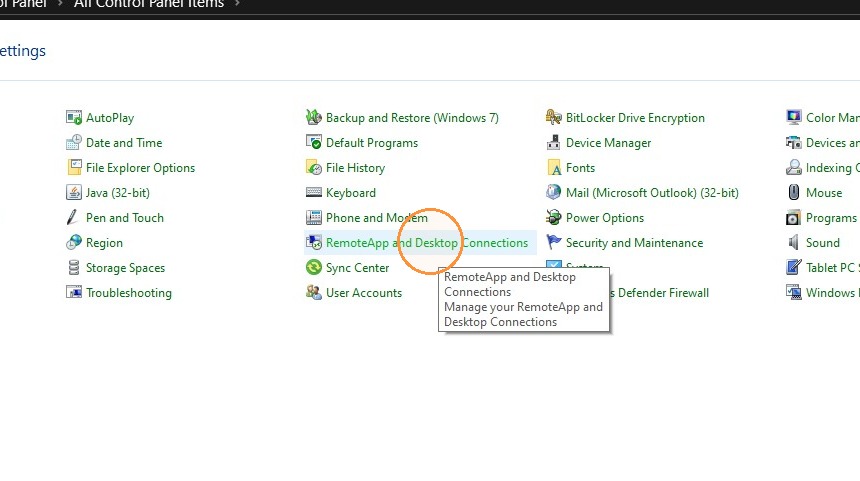
Task: Open File Explorer Options link
Action: coord(140,168)
